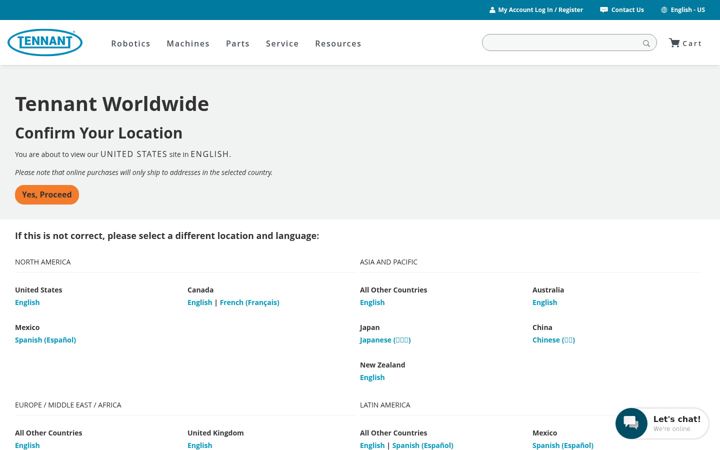Image resolution: width=720 pixels, height=450 pixels.
Task: Click the EUROPE / MIDDLE EAST / AFRICA label
Action: 68,405
